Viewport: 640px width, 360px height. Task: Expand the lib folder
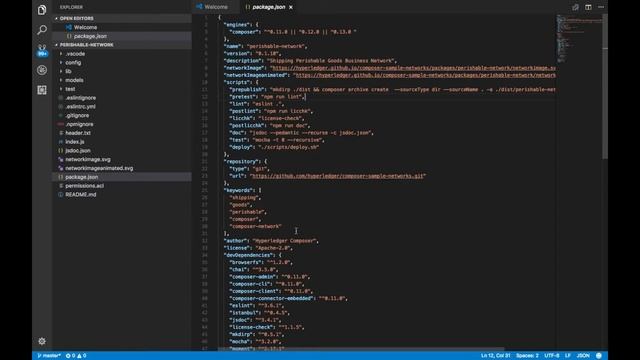(x=122, y=71)
